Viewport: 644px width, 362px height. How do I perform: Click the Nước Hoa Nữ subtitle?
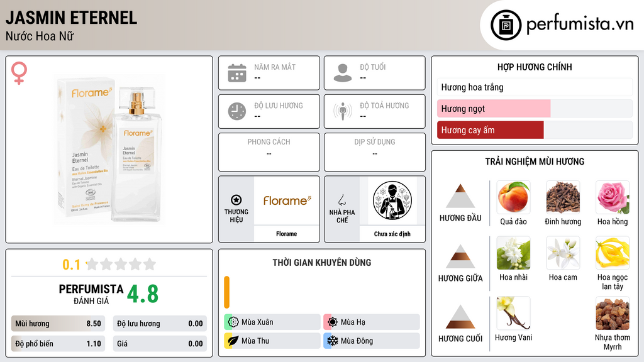click(x=40, y=36)
